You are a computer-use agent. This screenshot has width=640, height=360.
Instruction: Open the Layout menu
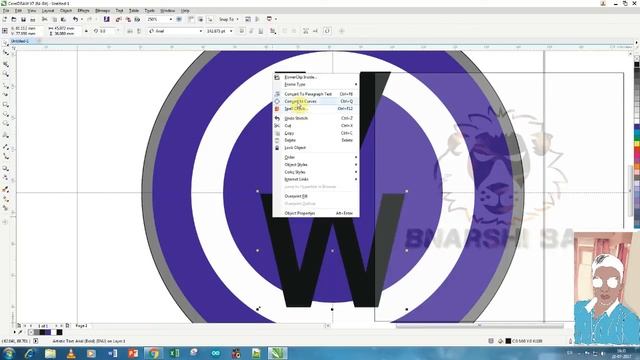point(48,11)
